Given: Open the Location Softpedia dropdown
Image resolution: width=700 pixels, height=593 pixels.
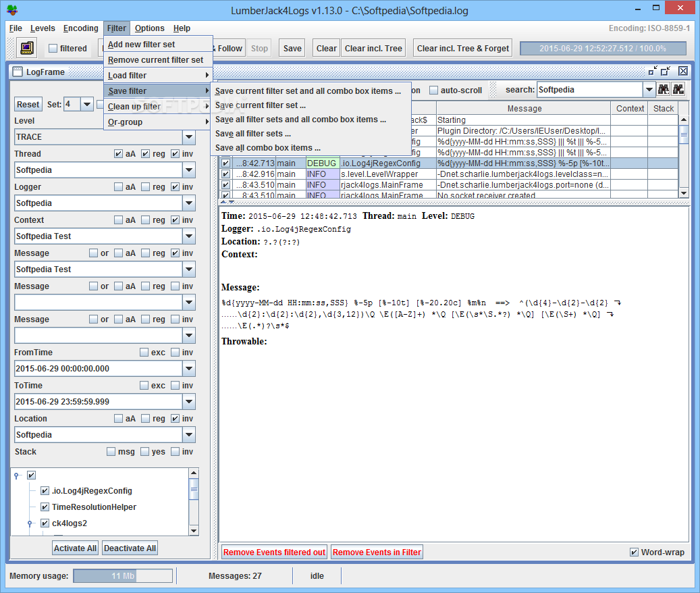Looking at the screenshot, I should tap(189, 434).
